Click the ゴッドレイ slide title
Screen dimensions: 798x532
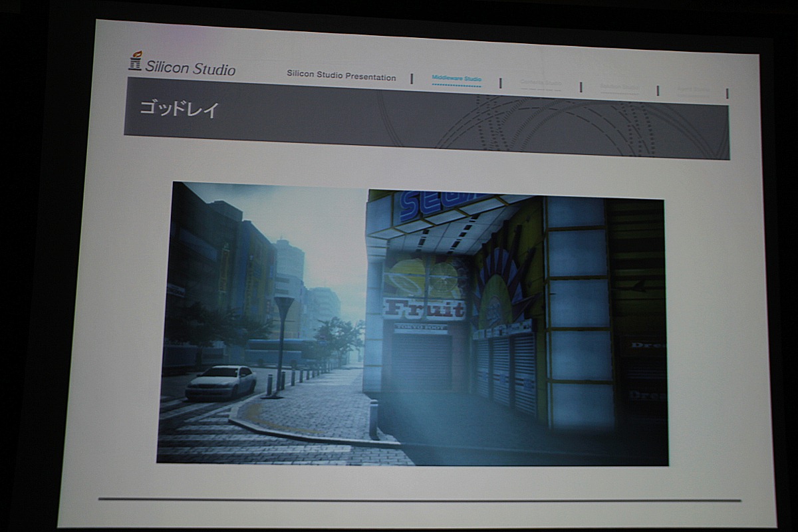pyautogui.click(x=179, y=109)
